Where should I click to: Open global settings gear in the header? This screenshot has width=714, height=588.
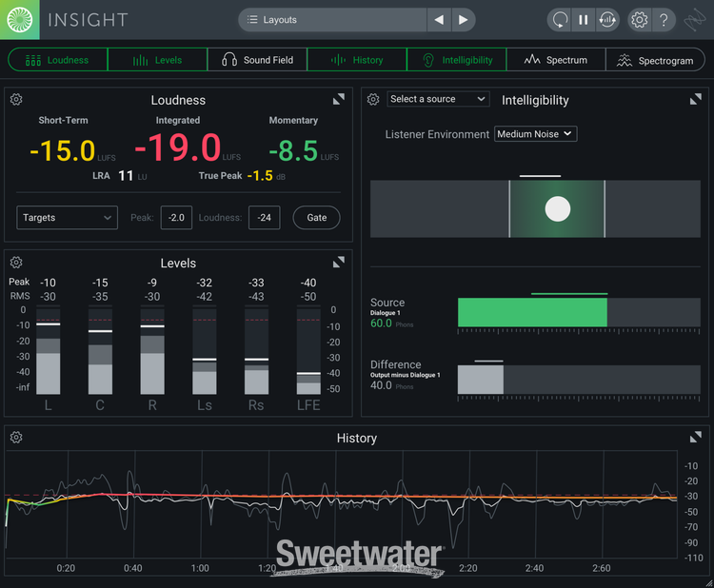click(640, 20)
